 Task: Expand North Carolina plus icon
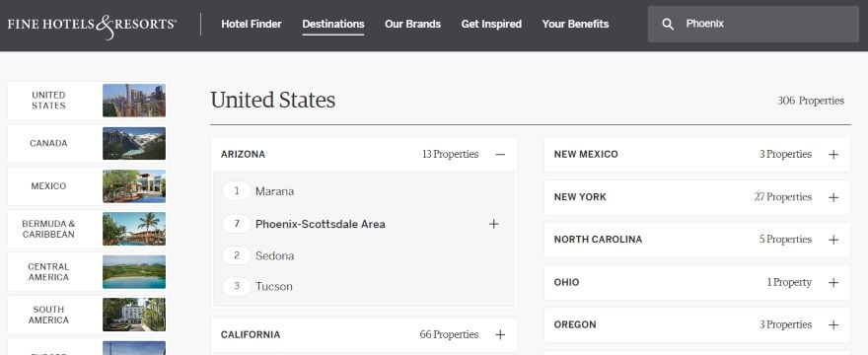tap(833, 240)
